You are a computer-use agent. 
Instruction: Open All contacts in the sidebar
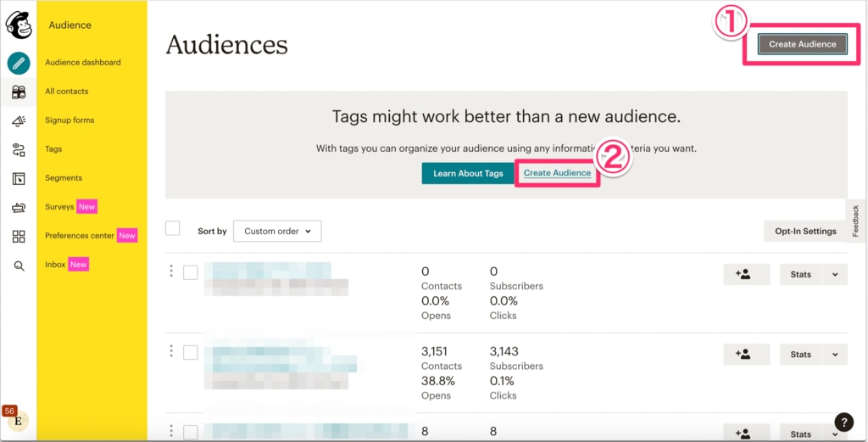point(66,92)
